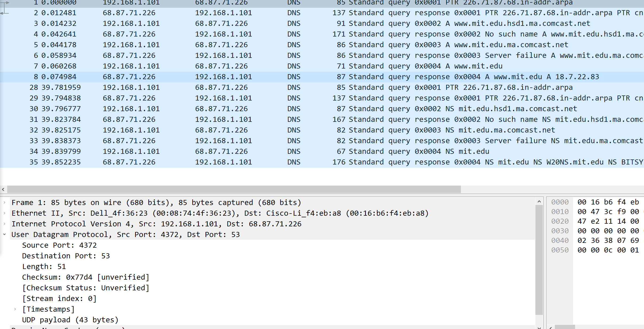Select packet 28 PTR query row
Image resolution: width=644 pixels, height=329 pixels.
click(x=322, y=87)
